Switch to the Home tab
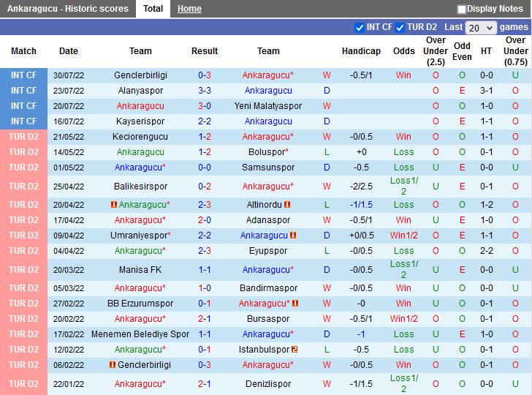 tap(189, 9)
